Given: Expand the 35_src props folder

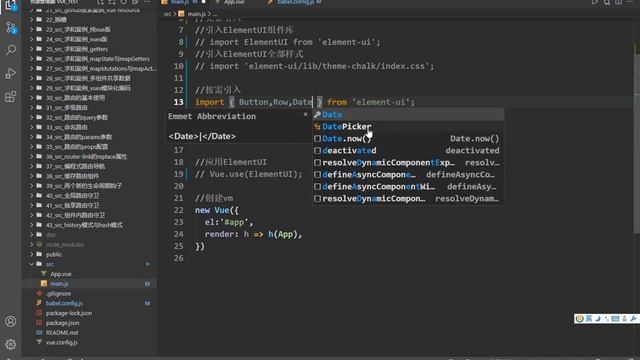Looking at the screenshot, I should [31, 147].
